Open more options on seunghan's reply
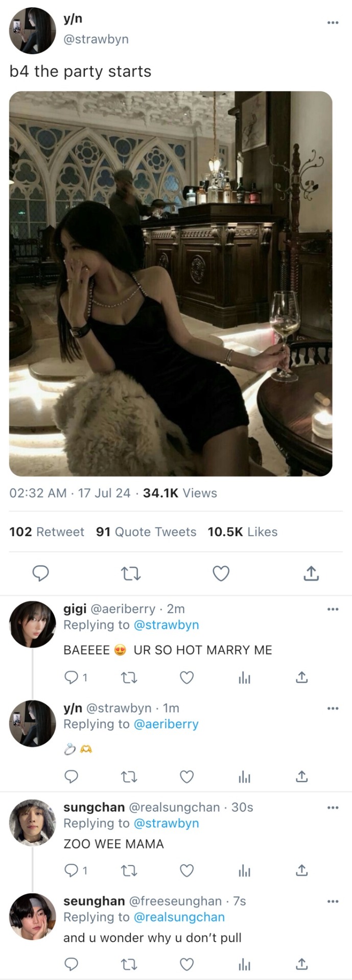This screenshot has height=980, width=352. tap(333, 901)
